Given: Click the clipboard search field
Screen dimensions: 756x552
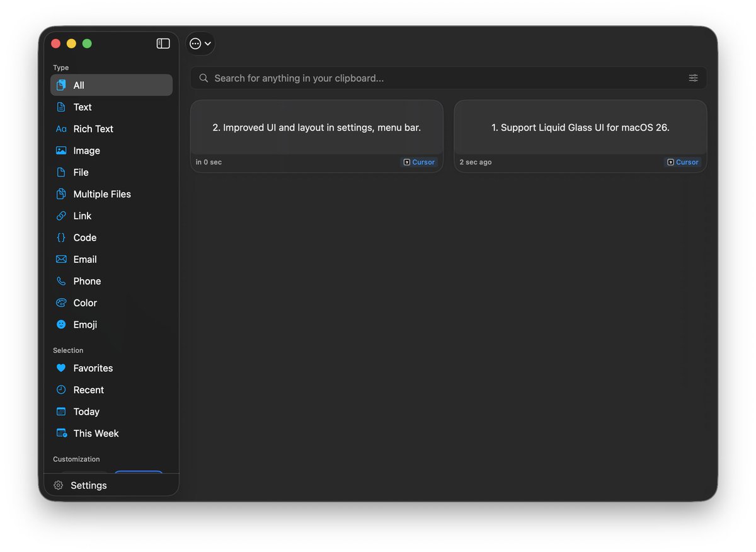Looking at the screenshot, I should tap(441, 78).
